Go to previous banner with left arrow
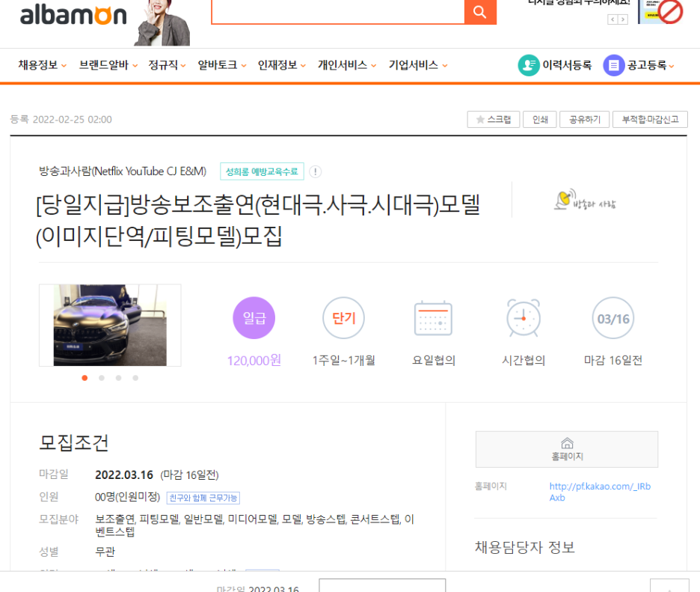The width and height of the screenshot is (700, 592). click(612, 19)
